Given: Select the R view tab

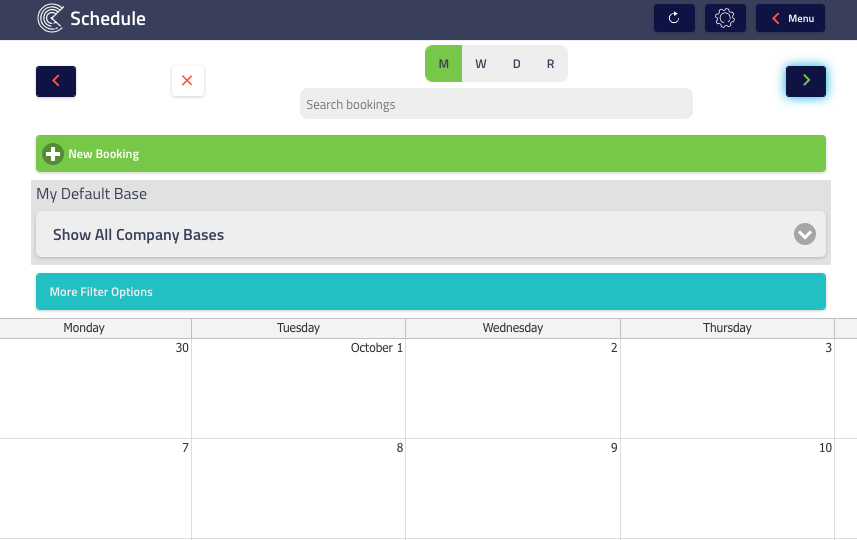Looking at the screenshot, I should pyautogui.click(x=550, y=63).
